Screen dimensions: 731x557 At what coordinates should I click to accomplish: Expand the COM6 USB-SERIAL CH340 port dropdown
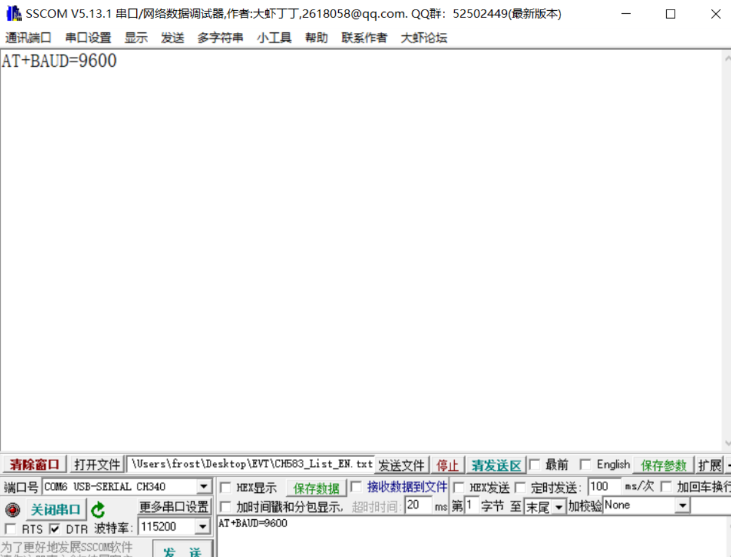tap(204, 487)
